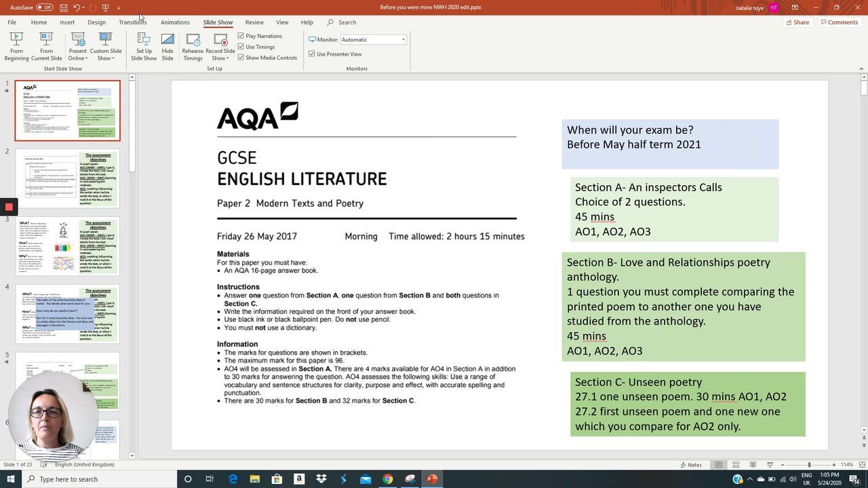Toggle the Notes pane button

[x=691, y=464]
